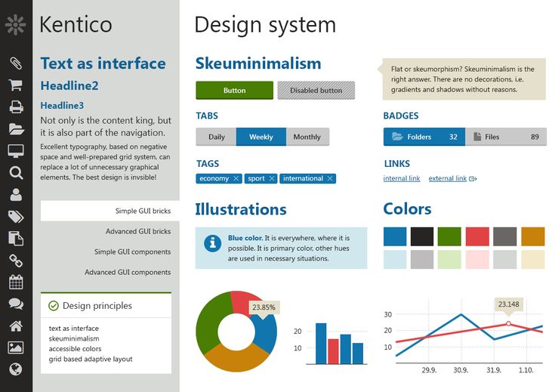Click the paperclip attachment icon in sidebar
Screen dimensions: 555x392
click(16, 63)
